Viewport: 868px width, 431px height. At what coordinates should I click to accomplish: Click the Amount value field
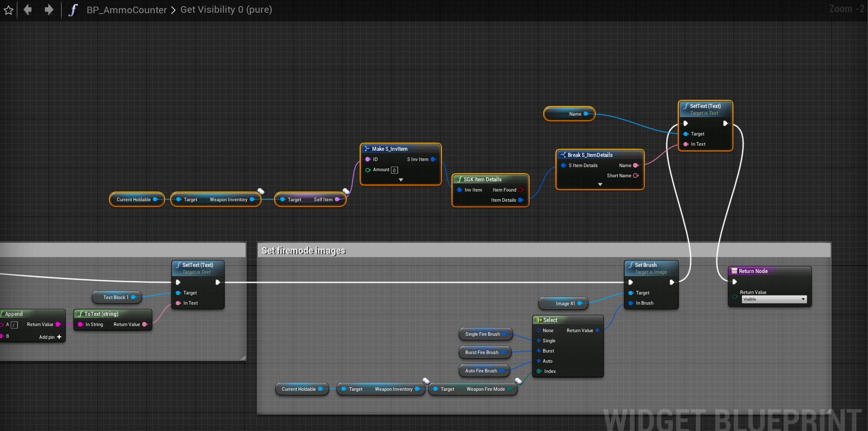(x=394, y=170)
